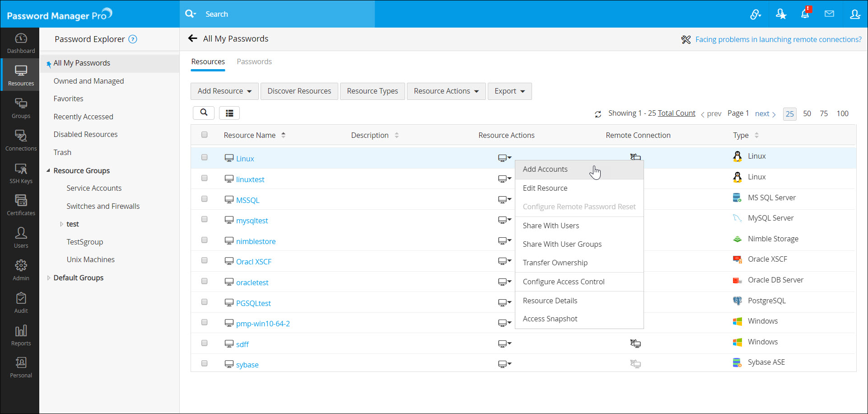Switch to the Passwords tab
868x414 pixels.
coord(254,62)
